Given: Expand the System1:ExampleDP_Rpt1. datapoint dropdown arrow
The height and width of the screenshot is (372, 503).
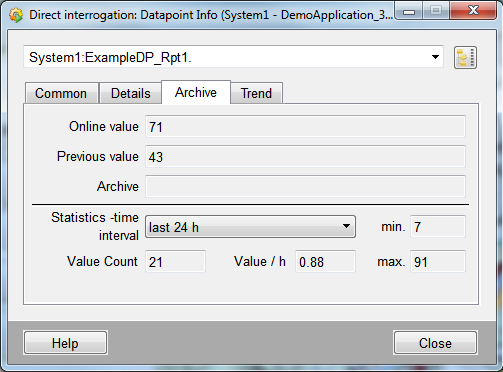Looking at the screenshot, I should pos(435,57).
